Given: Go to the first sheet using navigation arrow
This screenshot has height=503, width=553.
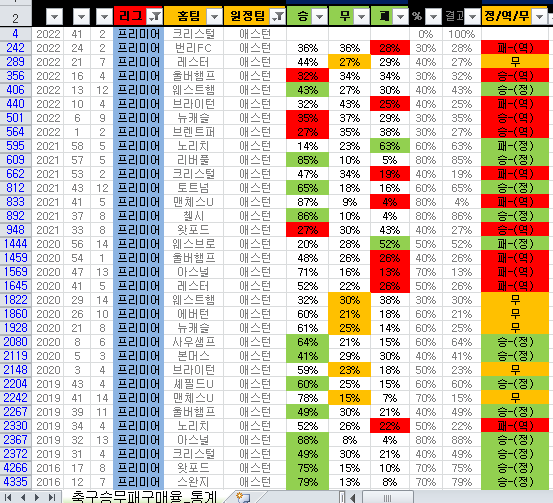Looking at the screenshot, I should (x=8, y=498).
